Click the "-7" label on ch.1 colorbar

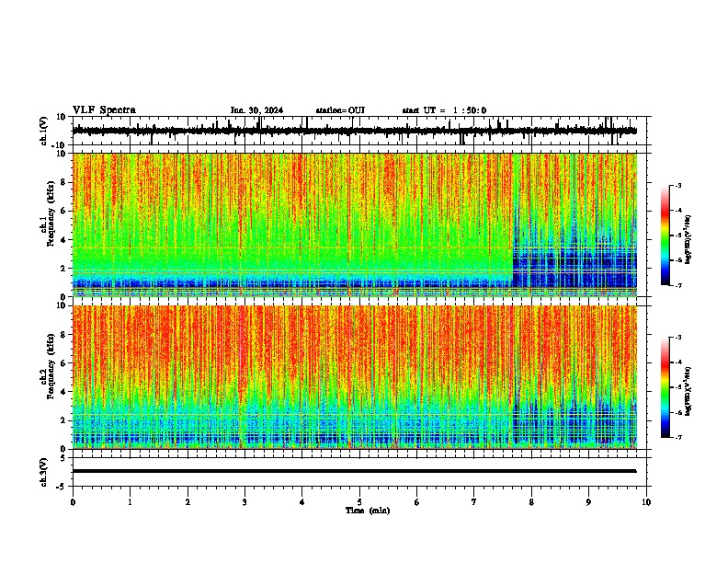click(677, 285)
